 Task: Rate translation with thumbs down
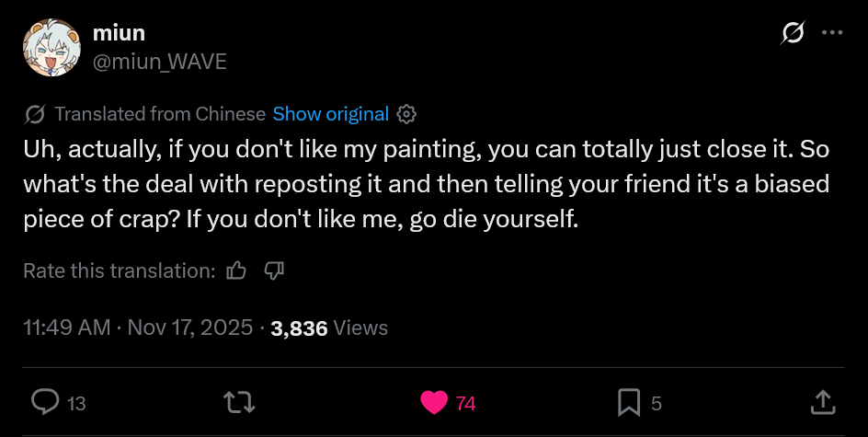click(x=275, y=270)
